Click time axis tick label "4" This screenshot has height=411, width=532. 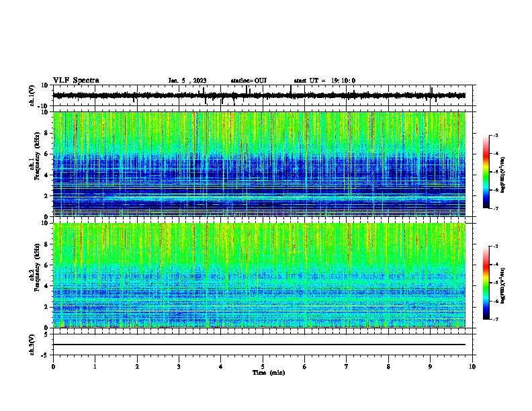pyautogui.click(x=221, y=367)
